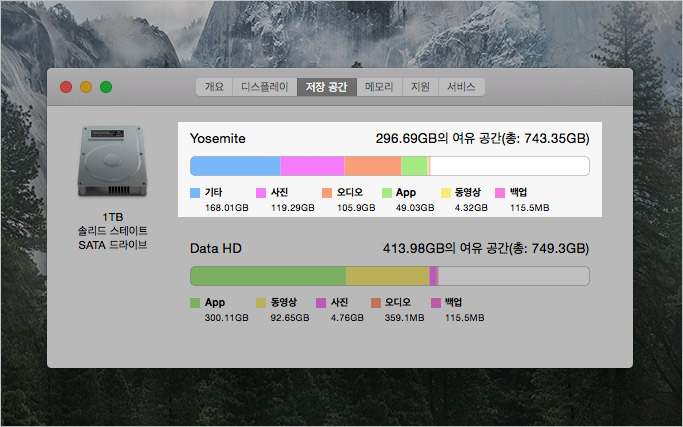Open the 디스플레이 tab
This screenshot has height=427, width=683.
point(265,87)
